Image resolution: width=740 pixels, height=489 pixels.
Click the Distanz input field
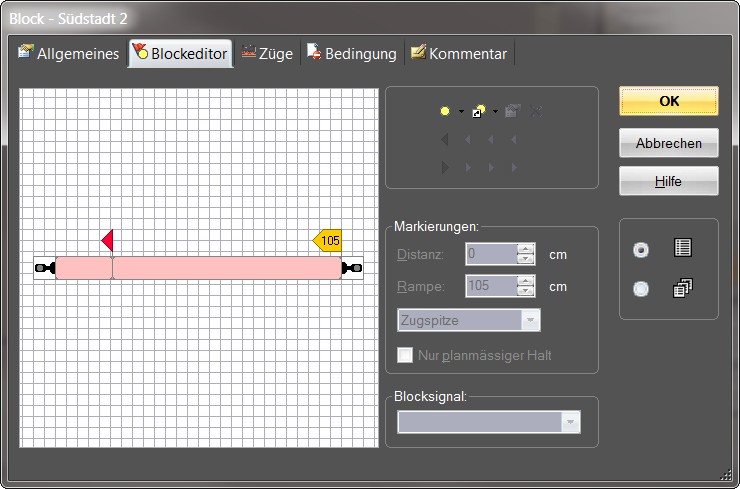[x=491, y=254]
